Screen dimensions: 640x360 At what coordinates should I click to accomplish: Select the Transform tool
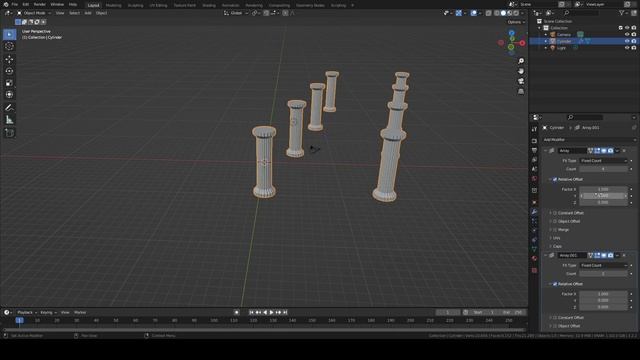(x=9, y=95)
